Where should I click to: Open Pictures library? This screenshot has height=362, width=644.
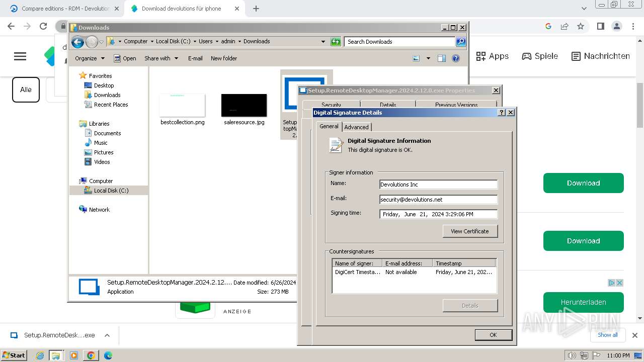104,152
